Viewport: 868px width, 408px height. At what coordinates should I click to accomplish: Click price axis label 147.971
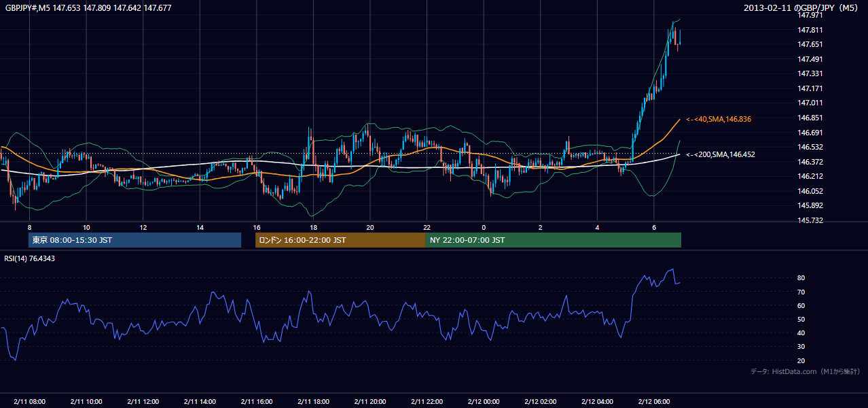pyautogui.click(x=810, y=14)
